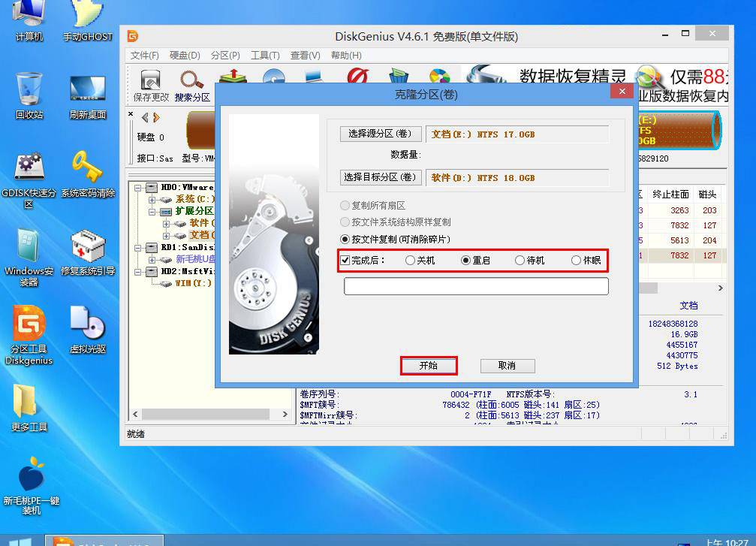Viewport: 756px width, 546px height.
Task: Close the 克隆分区 dialog
Action: click(622, 91)
